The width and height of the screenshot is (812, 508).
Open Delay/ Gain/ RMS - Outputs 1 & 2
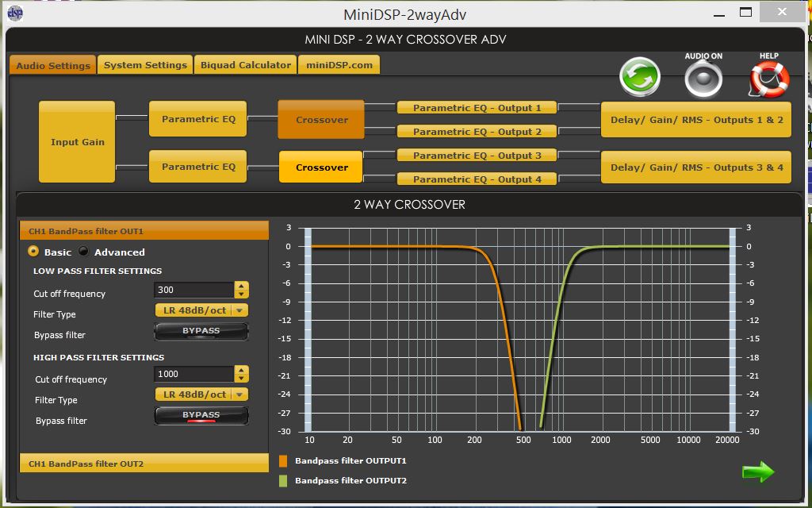[x=696, y=120]
